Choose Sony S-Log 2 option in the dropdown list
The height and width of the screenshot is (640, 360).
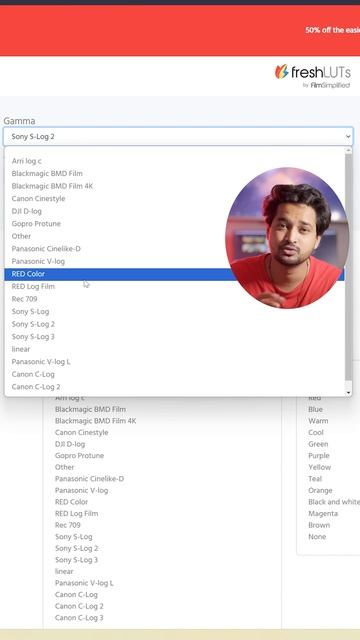(174, 324)
